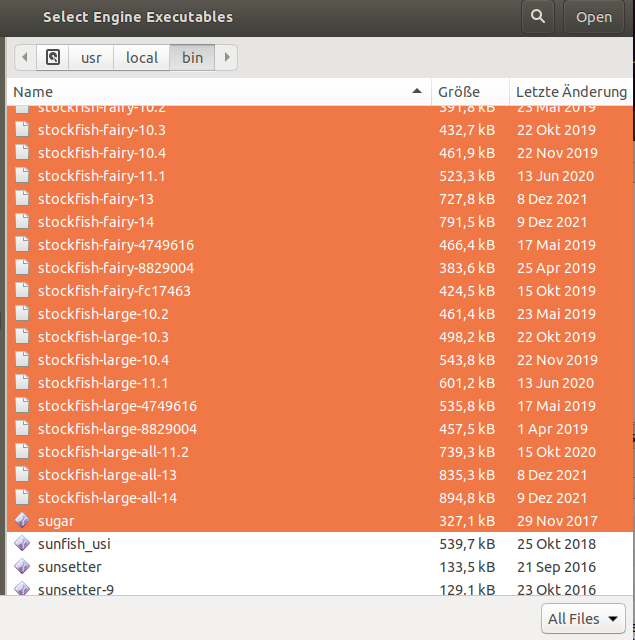
Task: Click the 894,8 kB size value
Action: (467, 498)
